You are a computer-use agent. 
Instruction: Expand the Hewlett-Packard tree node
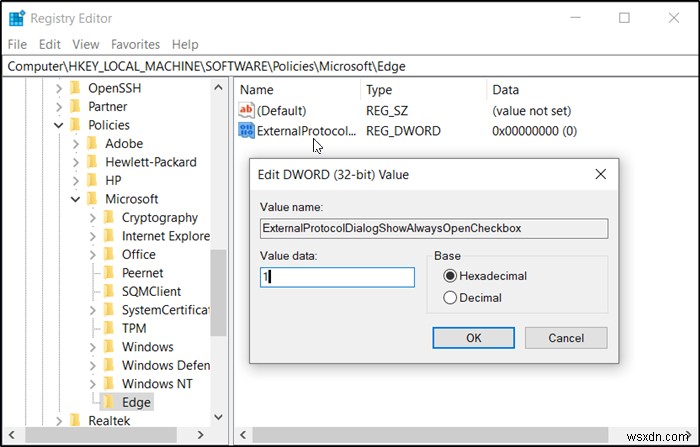75,162
